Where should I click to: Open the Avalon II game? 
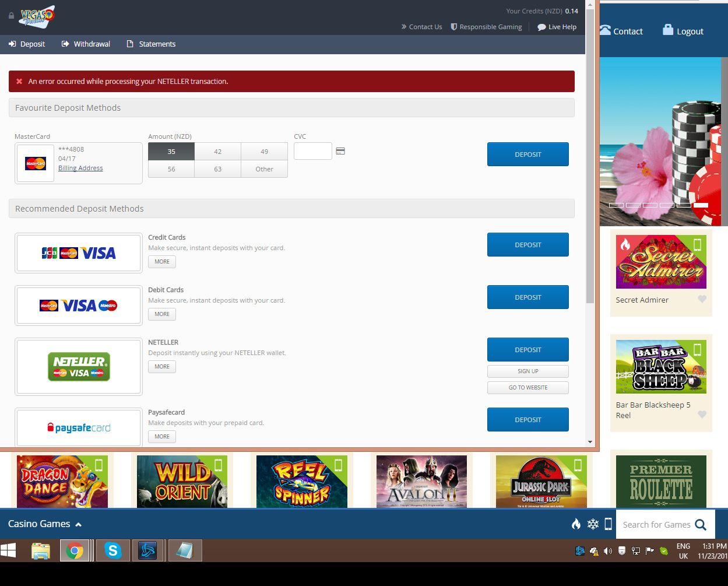coord(421,482)
